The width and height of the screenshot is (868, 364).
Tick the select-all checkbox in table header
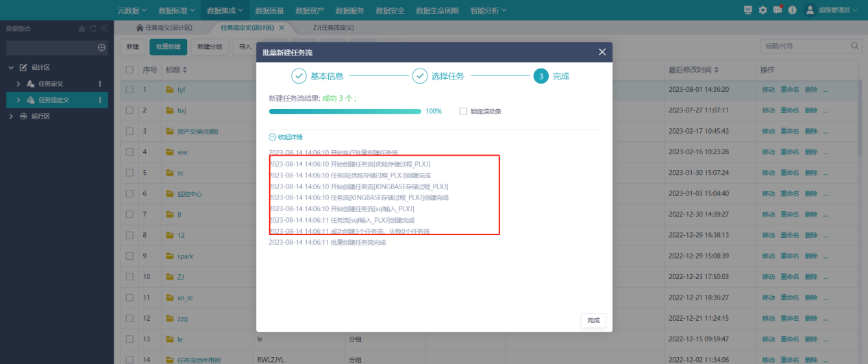(129, 70)
